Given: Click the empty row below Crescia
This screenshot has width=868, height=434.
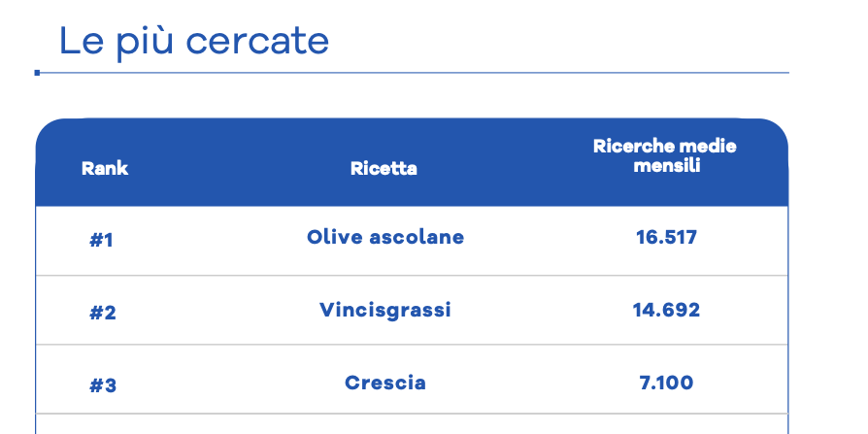Looking at the screenshot, I should (412, 424).
